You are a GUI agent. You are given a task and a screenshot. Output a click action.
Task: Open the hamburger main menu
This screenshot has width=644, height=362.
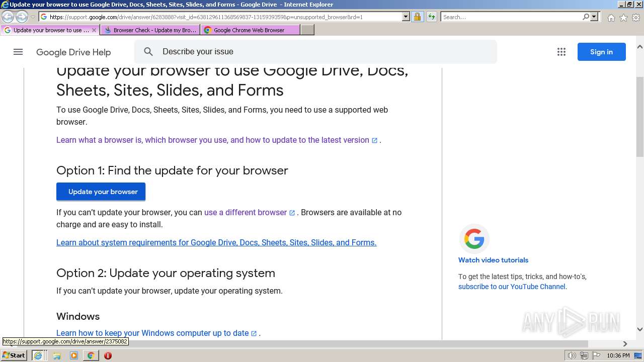(x=18, y=52)
